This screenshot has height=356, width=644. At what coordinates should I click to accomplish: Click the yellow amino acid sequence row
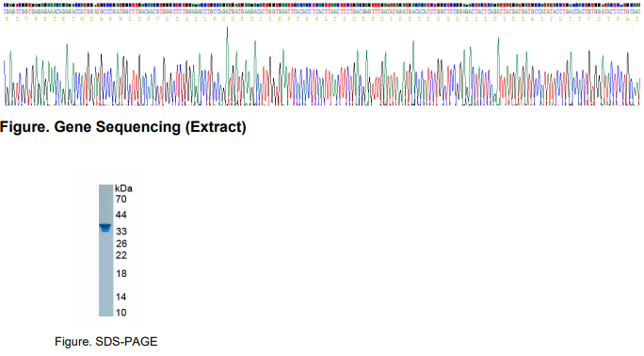(x=322, y=19)
